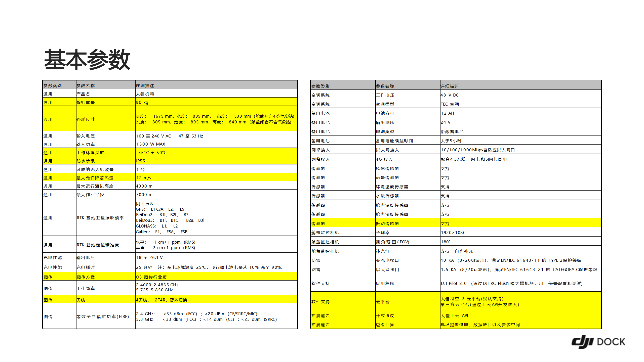
Task: Select the 支持，白光补光 cell
Action: coord(520,251)
